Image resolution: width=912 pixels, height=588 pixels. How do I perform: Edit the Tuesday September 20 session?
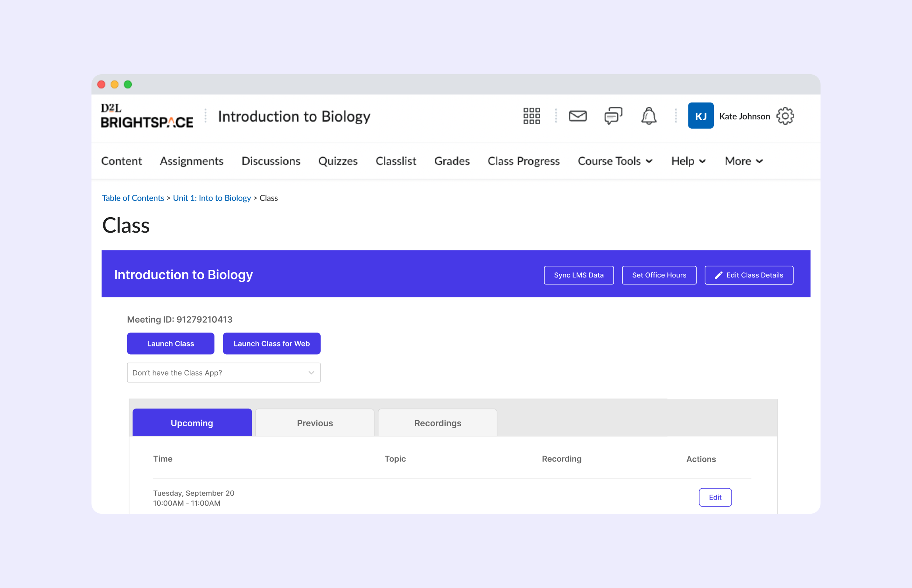715,497
